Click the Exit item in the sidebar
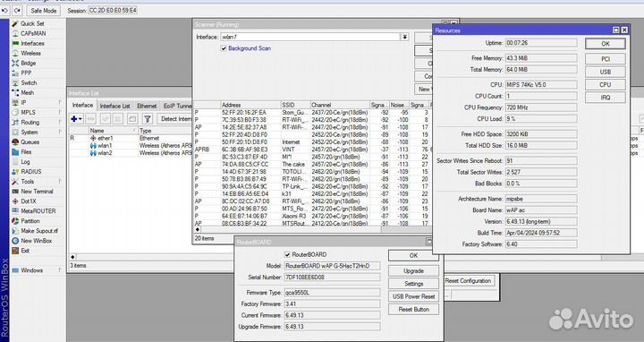 (25, 251)
